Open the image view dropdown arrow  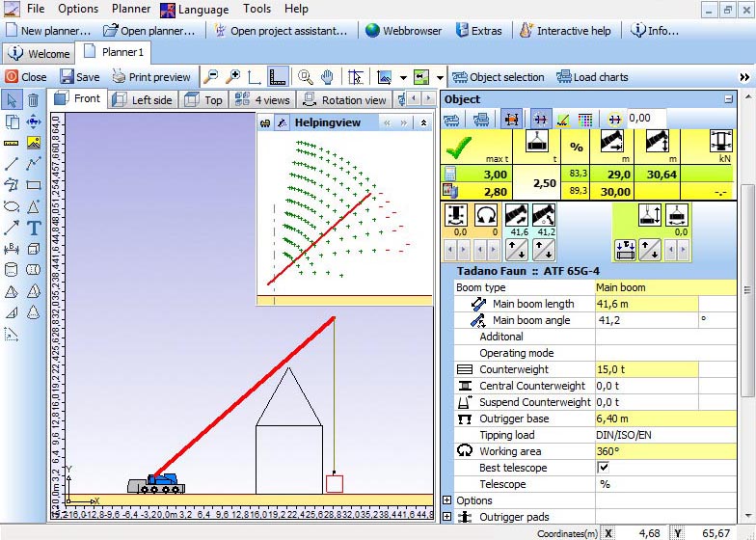click(x=401, y=77)
